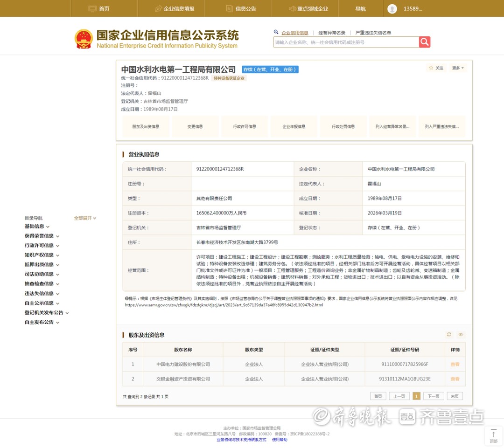Image resolution: width=504 pixels, height=448 pixels.
Task: Focus the enterprise name search input
Action: point(346,42)
